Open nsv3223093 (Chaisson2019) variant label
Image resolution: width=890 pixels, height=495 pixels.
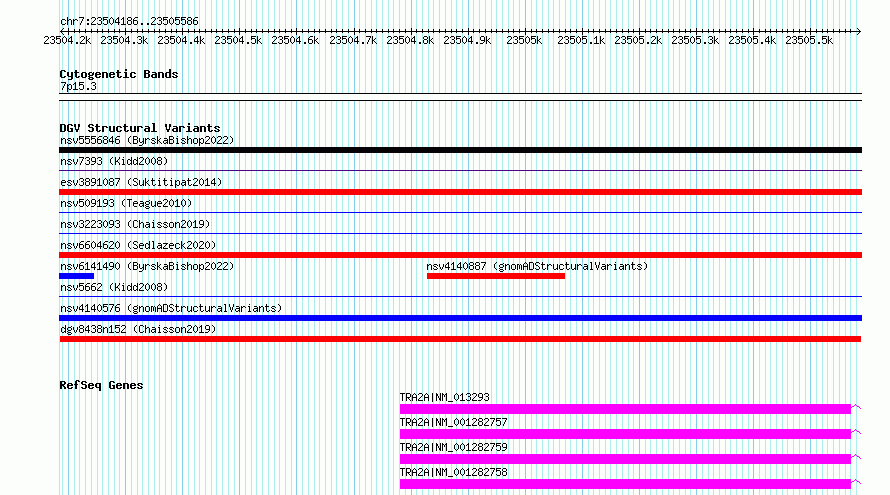(135, 224)
